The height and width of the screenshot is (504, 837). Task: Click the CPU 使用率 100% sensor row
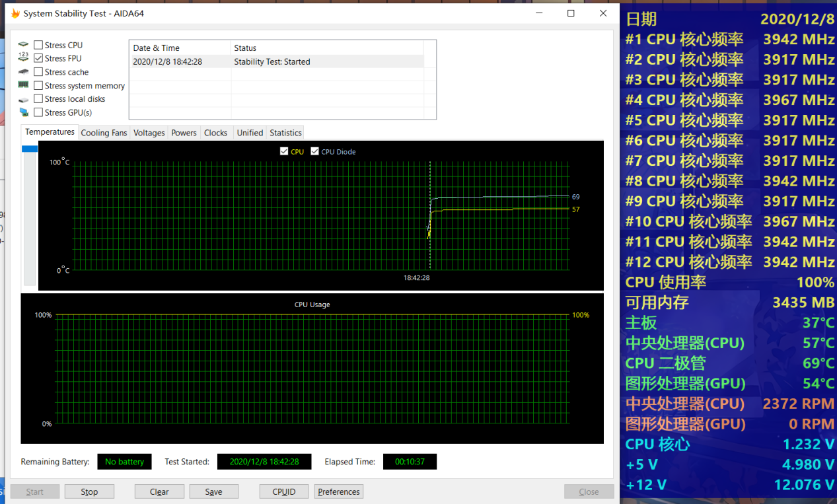pyautogui.click(x=730, y=282)
